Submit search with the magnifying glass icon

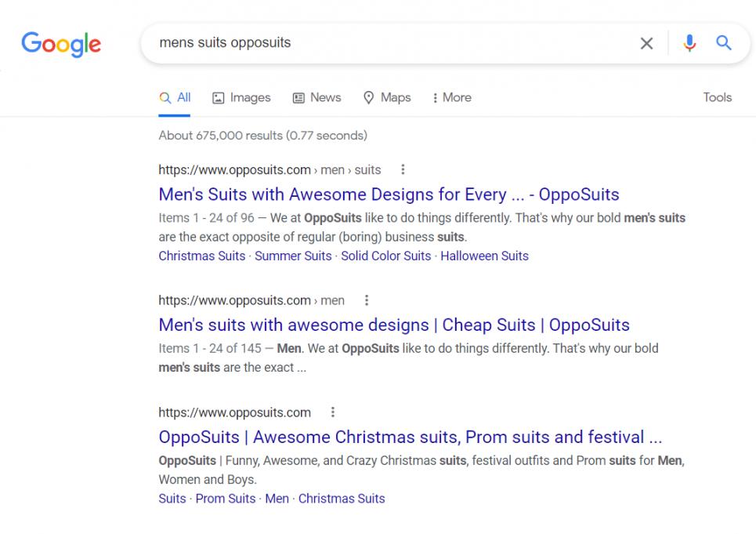click(x=724, y=43)
